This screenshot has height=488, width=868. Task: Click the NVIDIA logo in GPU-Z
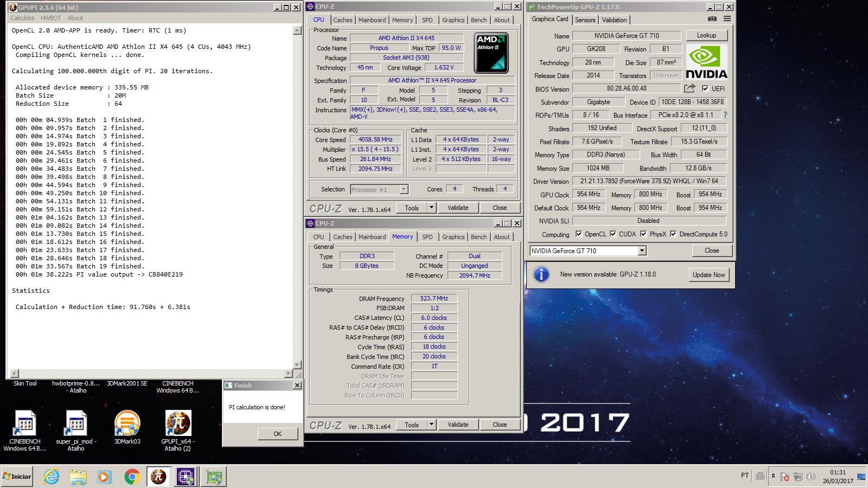[706, 62]
